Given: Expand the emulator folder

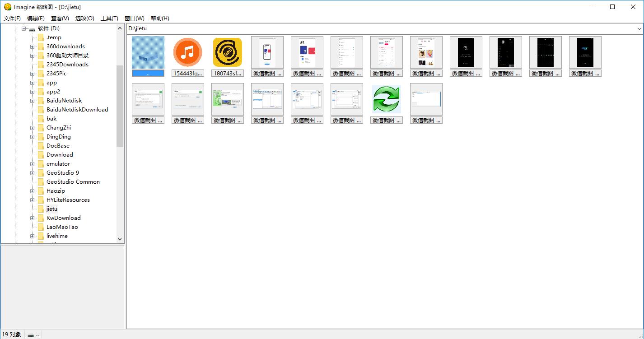Looking at the screenshot, I should coord(33,164).
